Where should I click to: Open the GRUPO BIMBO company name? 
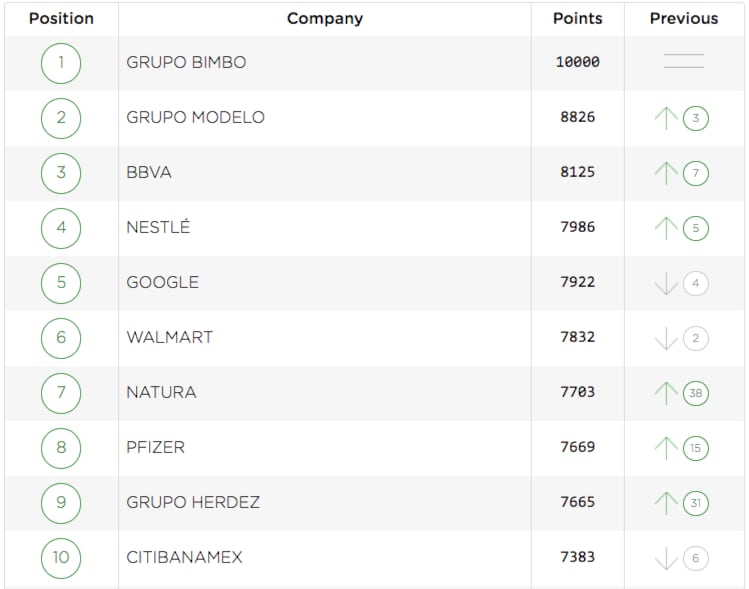pos(186,62)
